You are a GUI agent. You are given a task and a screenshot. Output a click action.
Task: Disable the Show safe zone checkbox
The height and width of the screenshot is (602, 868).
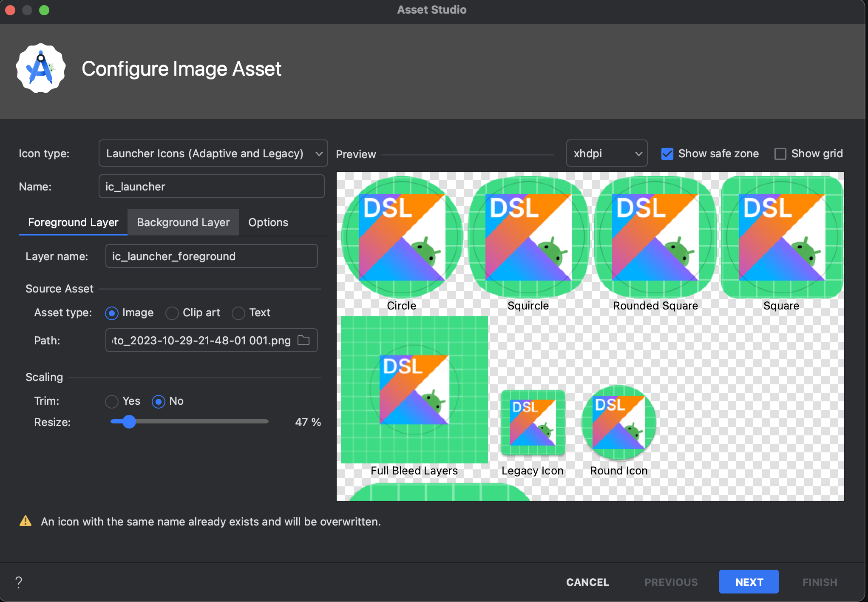coord(667,154)
